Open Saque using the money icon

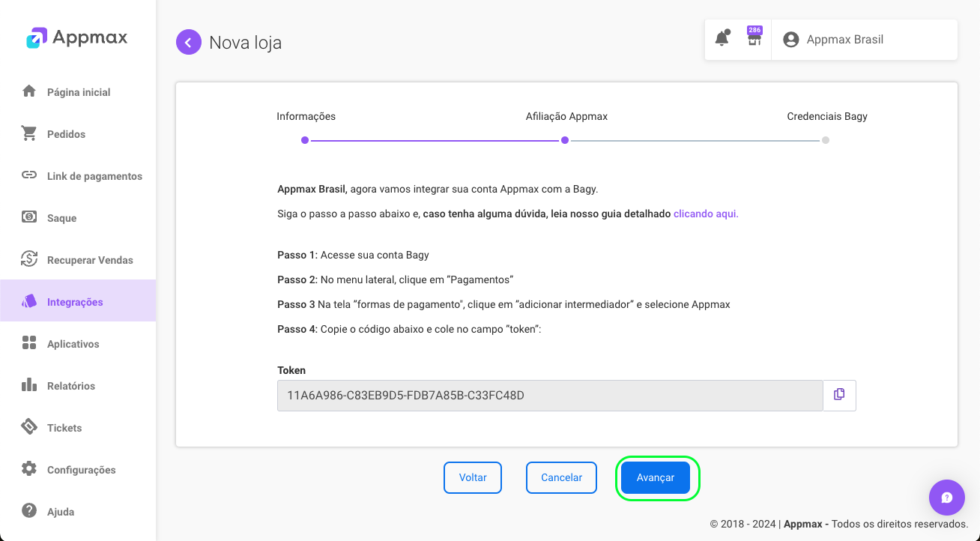[29, 217]
